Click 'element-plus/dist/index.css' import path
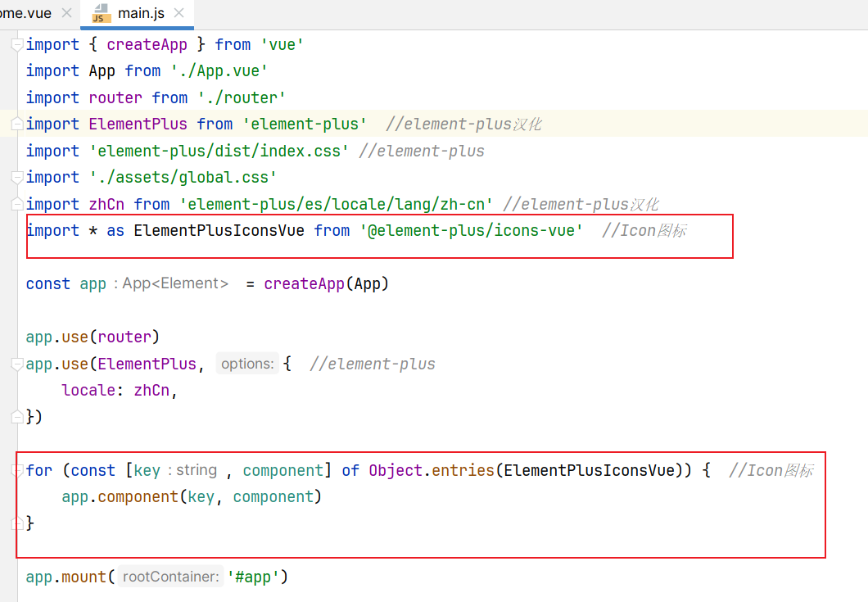Screen dimensions: 868x602 pyautogui.click(x=219, y=151)
